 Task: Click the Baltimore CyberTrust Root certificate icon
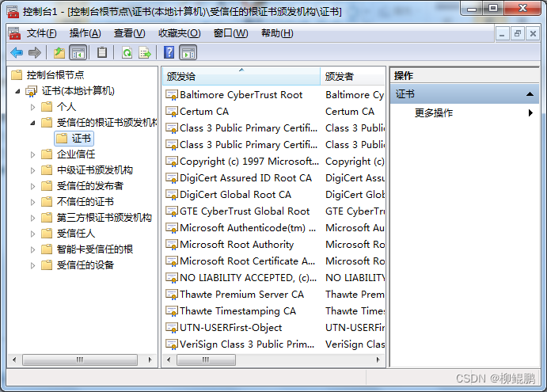[172, 95]
